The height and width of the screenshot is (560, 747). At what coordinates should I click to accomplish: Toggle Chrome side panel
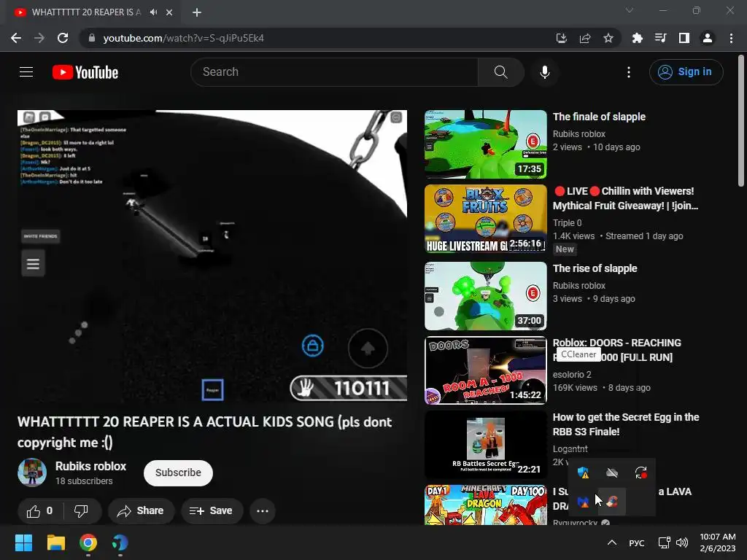tap(684, 38)
